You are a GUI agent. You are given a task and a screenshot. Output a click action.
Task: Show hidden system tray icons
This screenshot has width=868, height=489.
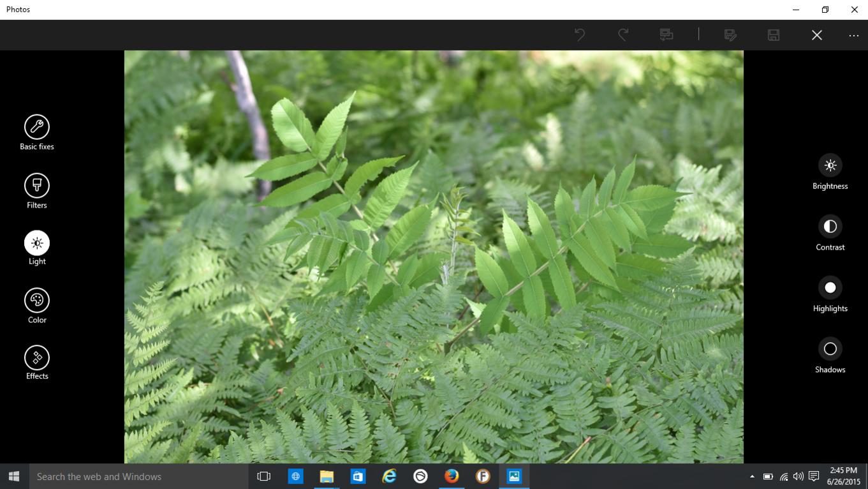[752, 476]
